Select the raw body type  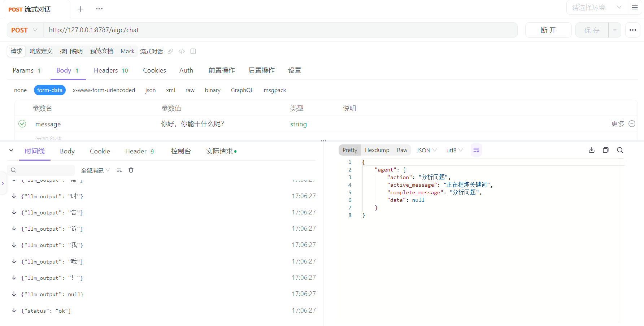pos(190,90)
